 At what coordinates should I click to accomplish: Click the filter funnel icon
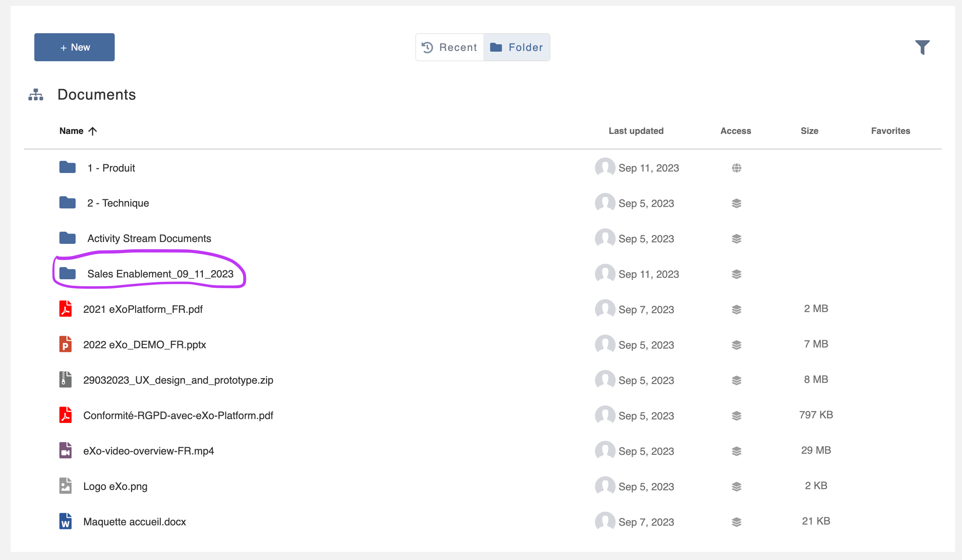(922, 47)
